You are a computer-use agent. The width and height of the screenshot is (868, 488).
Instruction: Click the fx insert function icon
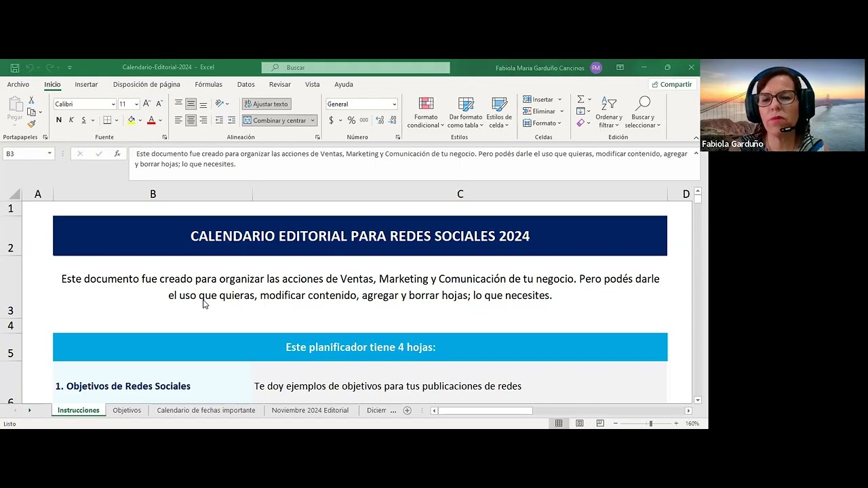pyautogui.click(x=117, y=154)
